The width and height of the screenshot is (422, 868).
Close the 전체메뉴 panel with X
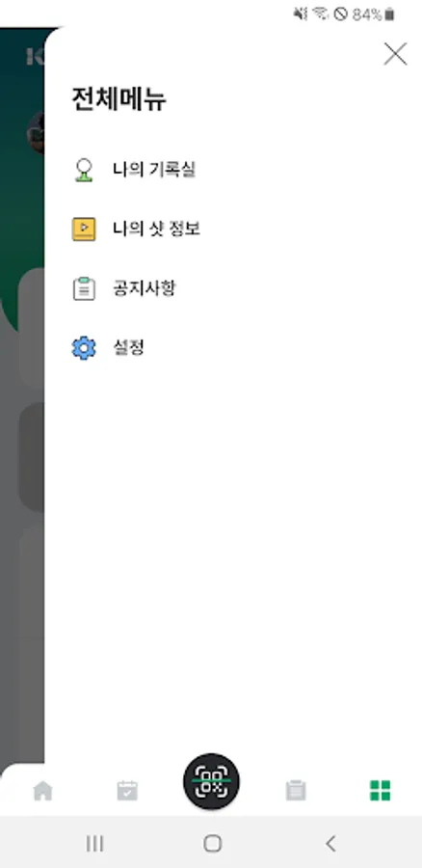395,54
